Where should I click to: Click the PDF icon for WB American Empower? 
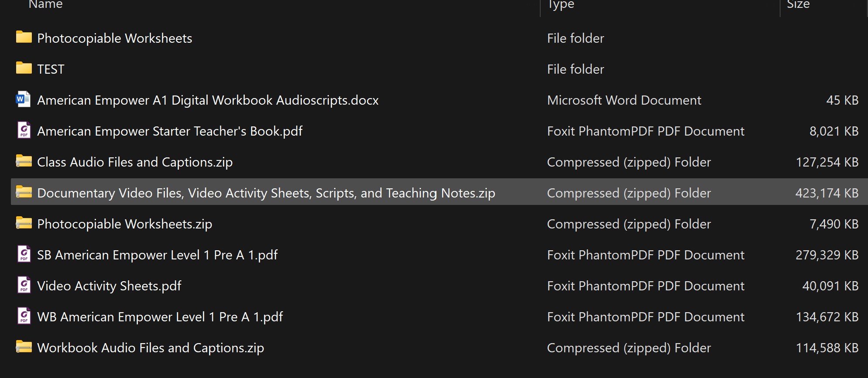click(x=24, y=316)
